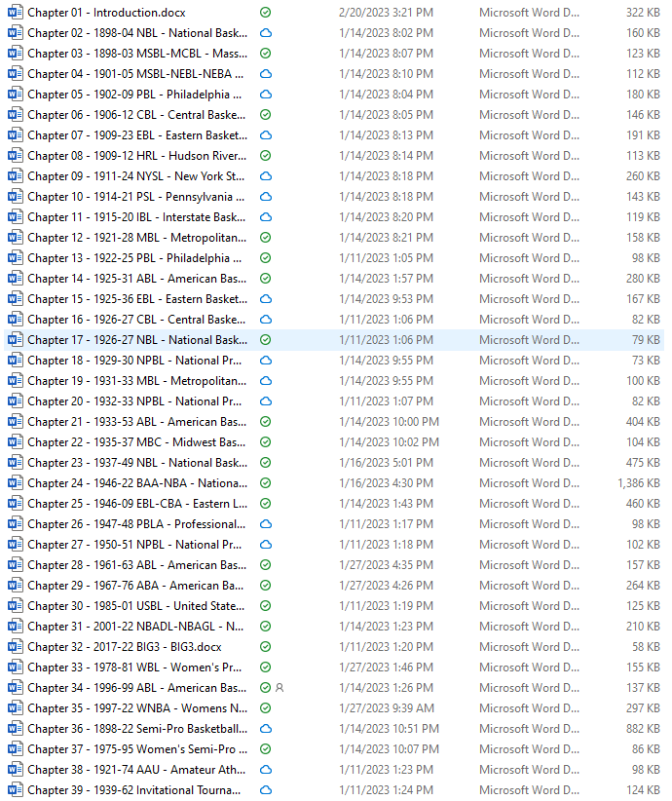Click the cloud status icon for Chapter 15
672x801 pixels.
(x=266, y=299)
